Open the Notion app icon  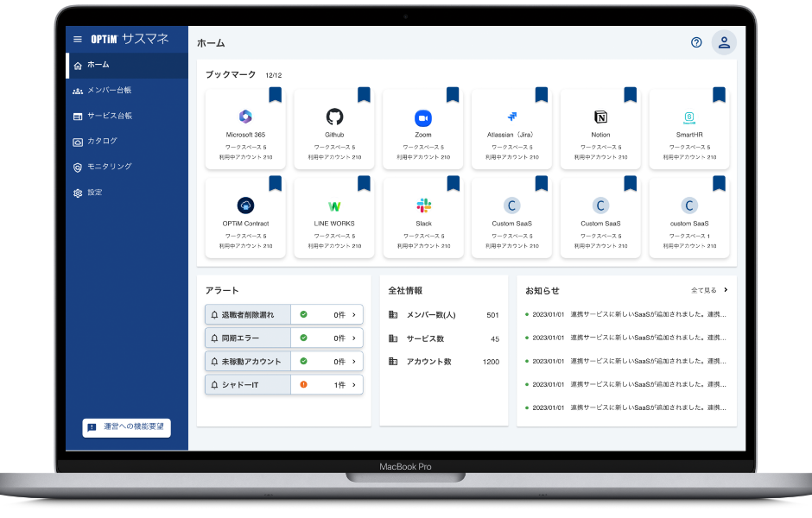(x=600, y=115)
